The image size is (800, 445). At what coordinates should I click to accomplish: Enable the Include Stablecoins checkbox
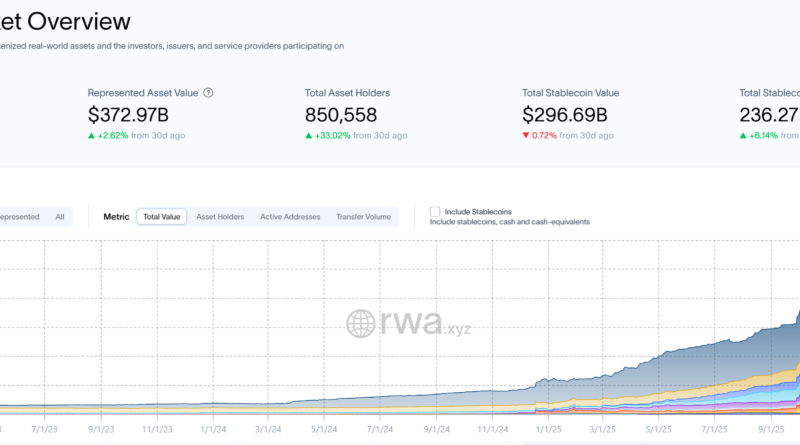point(435,211)
